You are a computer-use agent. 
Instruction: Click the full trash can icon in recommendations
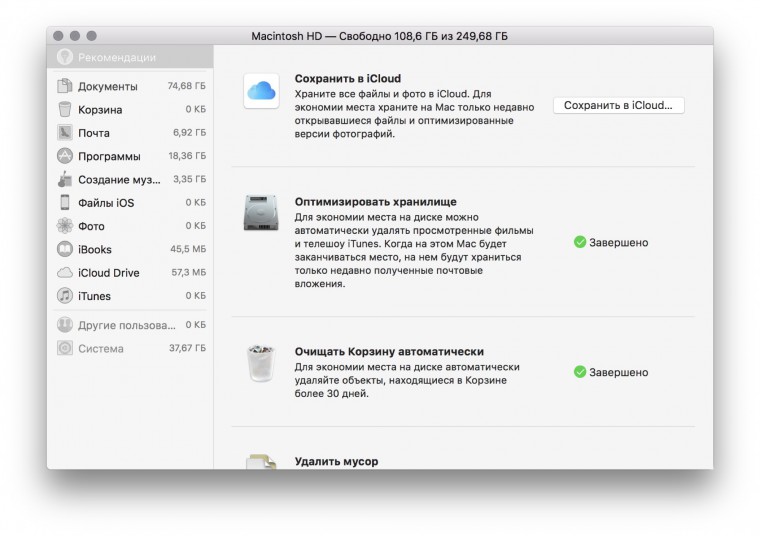tap(261, 363)
